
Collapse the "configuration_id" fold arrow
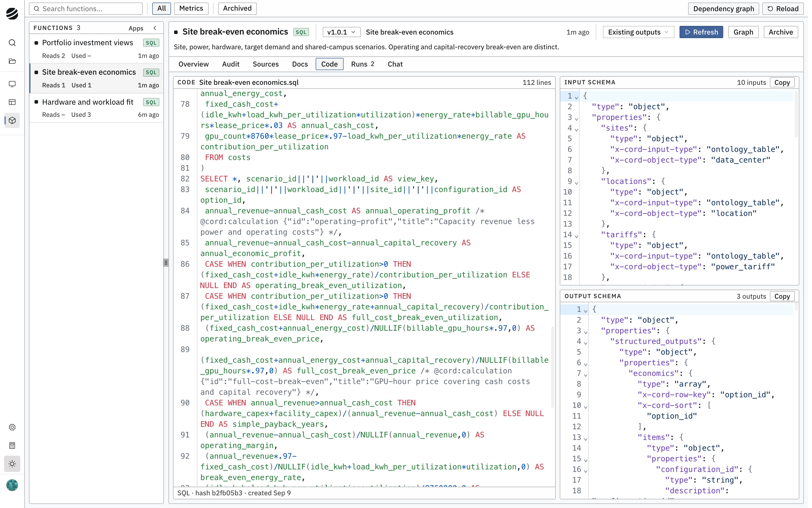pos(585,471)
